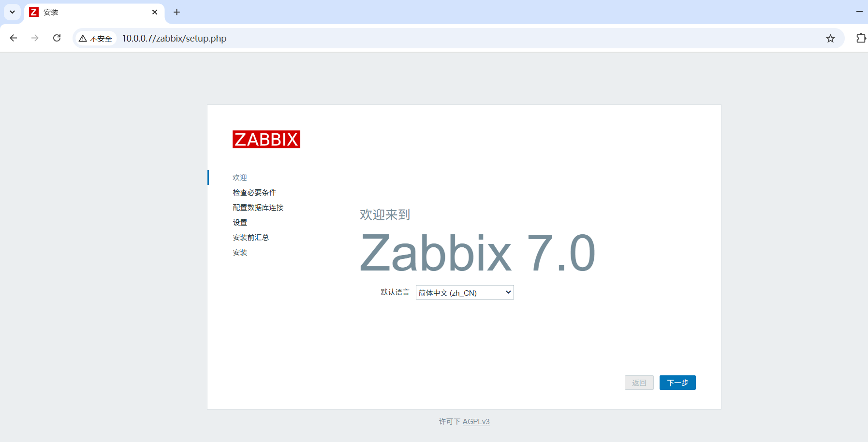The height and width of the screenshot is (442, 868).
Task: Close the 安装 browser tab
Action: pyautogui.click(x=155, y=12)
